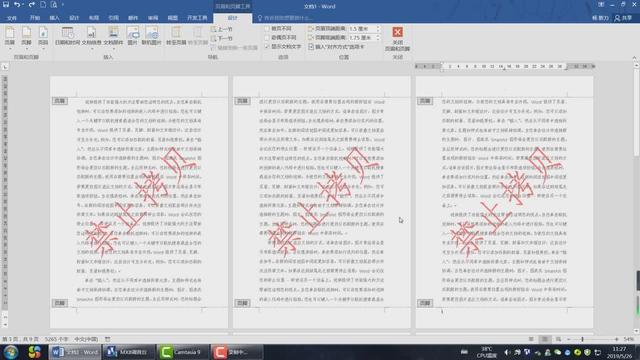Insert Pictures (图片) into header
Screen dimensions: 640x360
click(132, 36)
